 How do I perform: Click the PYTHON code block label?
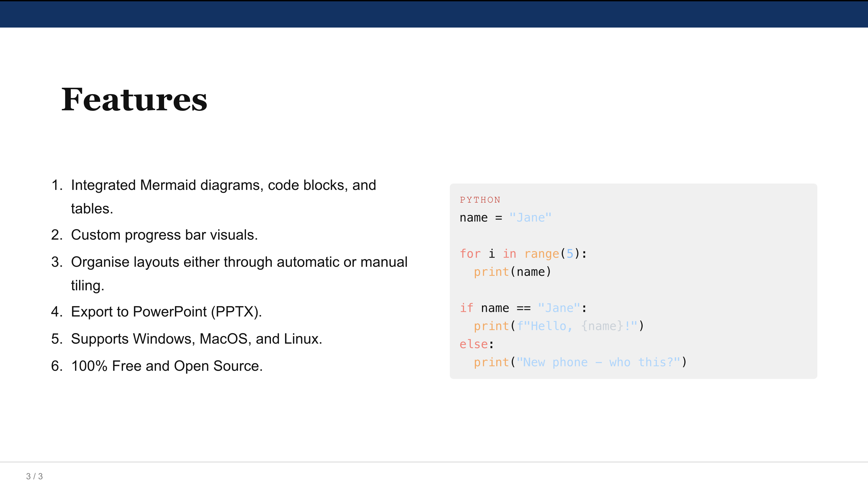480,200
